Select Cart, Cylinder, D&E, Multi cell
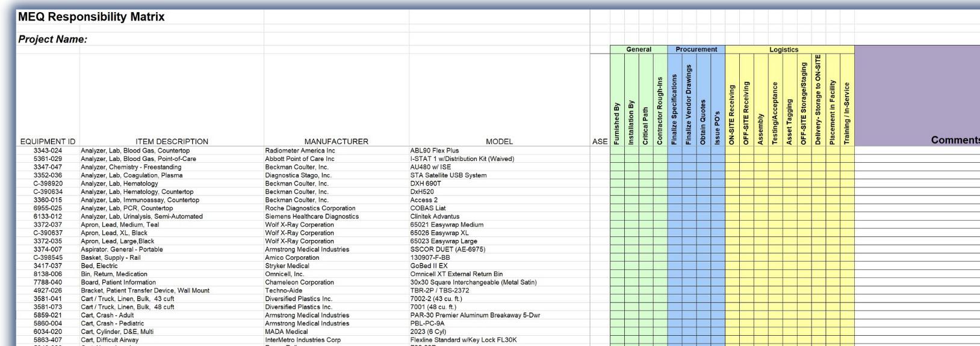Viewport: 980px width, 346px height. (117, 332)
